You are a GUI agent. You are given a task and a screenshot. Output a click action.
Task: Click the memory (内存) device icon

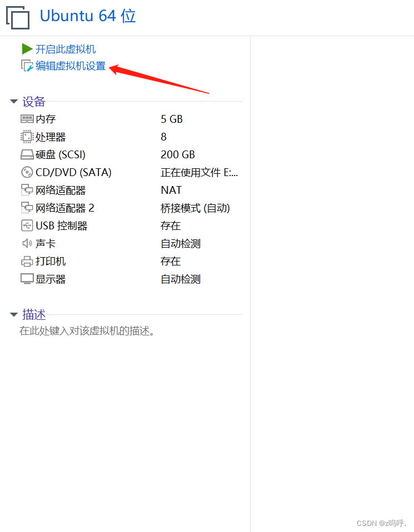pos(27,119)
